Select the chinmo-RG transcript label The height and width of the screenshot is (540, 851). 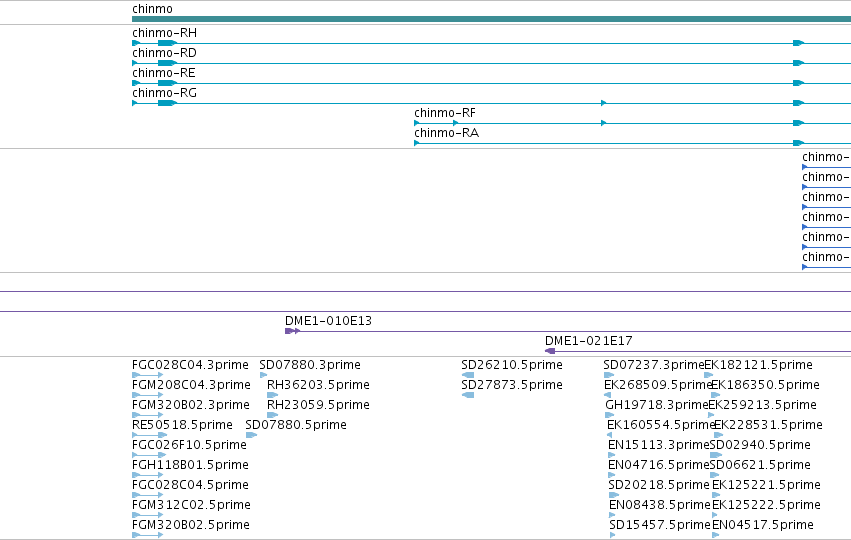(x=164, y=93)
